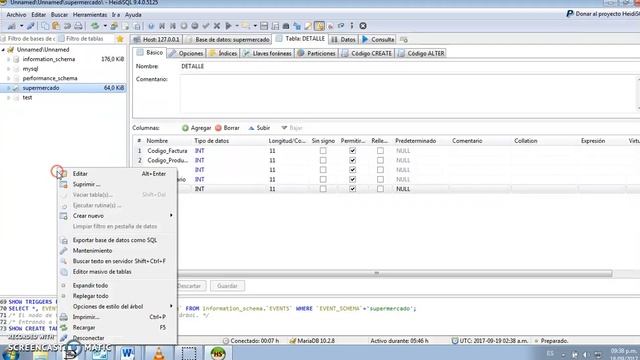Click the Borrar column button

coord(227,128)
